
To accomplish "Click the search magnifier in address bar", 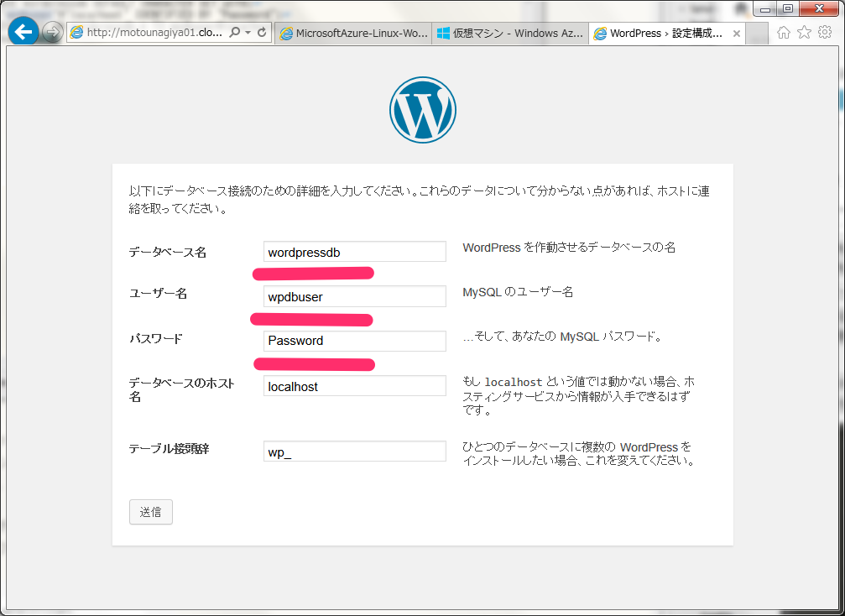I will coord(234,33).
